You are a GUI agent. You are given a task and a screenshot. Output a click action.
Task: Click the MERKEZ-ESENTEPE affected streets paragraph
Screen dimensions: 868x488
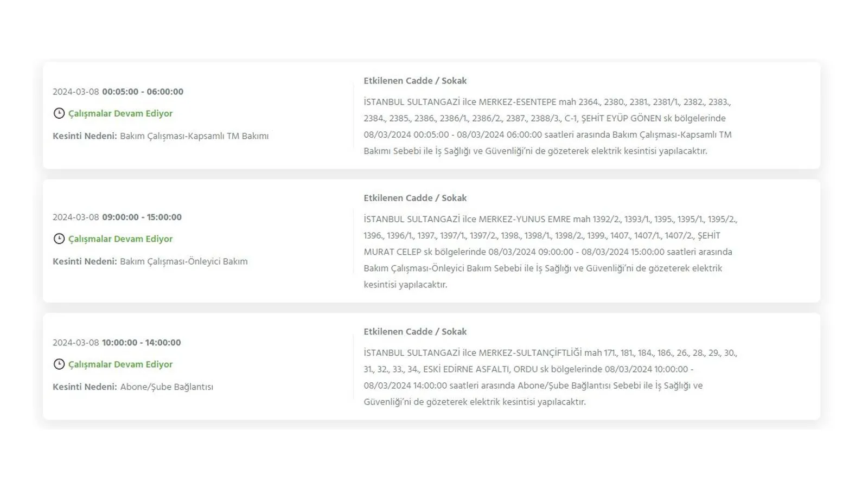click(548, 126)
